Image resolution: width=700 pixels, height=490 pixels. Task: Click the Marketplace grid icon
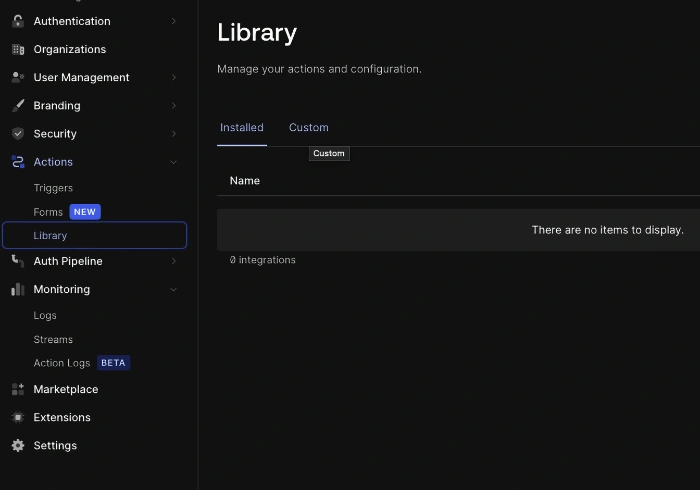click(x=18, y=389)
